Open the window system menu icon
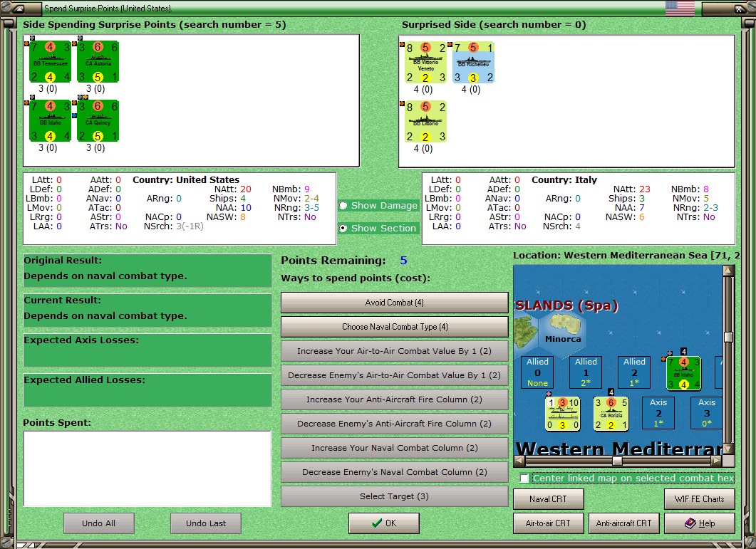This screenshot has width=756, height=549. point(19,9)
